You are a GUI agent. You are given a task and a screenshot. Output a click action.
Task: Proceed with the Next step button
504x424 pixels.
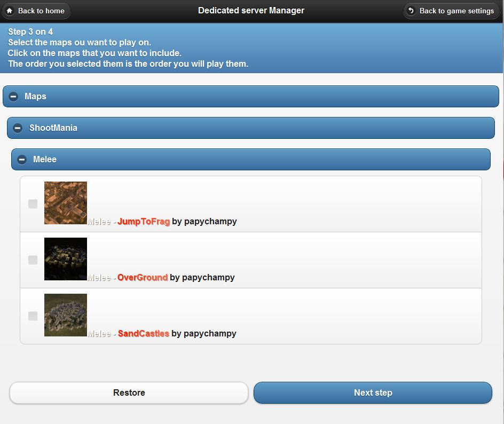pyautogui.click(x=373, y=392)
